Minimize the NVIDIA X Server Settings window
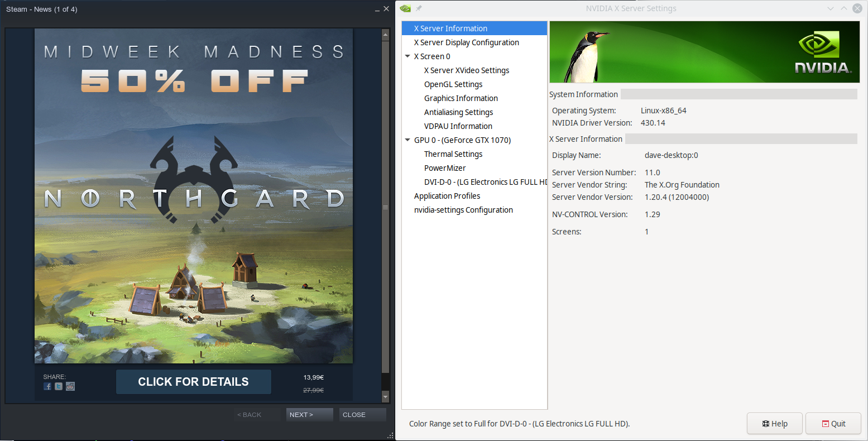This screenshot has height=441, width=868. point(831,8)
